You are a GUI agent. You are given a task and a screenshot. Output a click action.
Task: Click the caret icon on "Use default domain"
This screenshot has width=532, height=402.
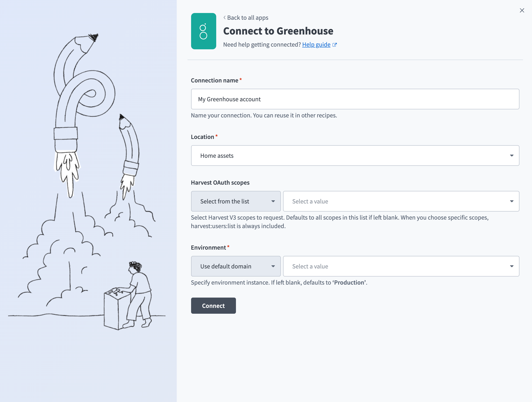tap(273, 266)
